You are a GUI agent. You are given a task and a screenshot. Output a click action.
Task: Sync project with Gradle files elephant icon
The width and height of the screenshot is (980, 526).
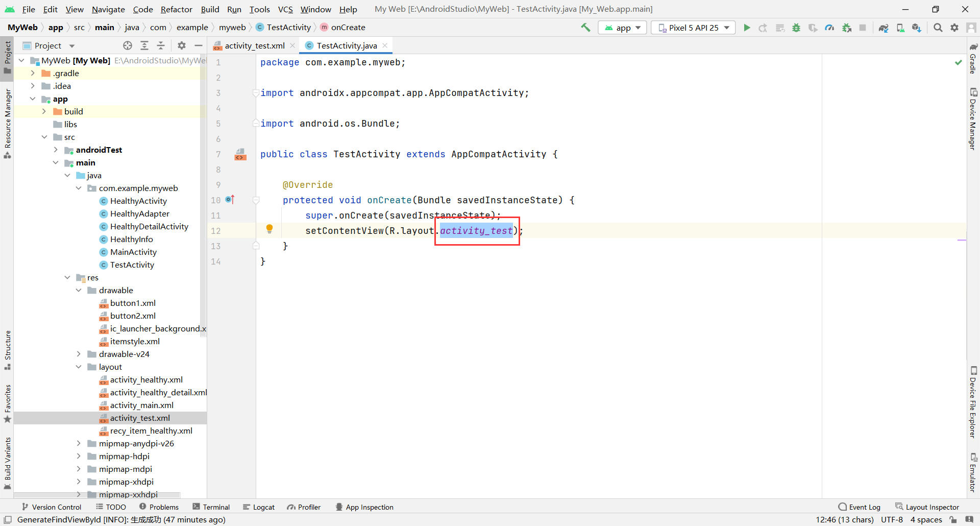pyautogui.click(x=884, y=28)
